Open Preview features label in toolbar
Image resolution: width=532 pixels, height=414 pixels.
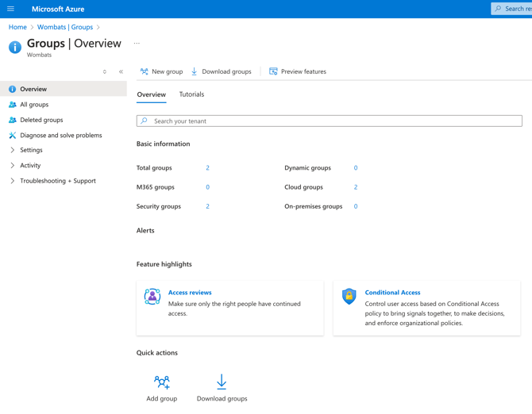[x=303, y=71]
